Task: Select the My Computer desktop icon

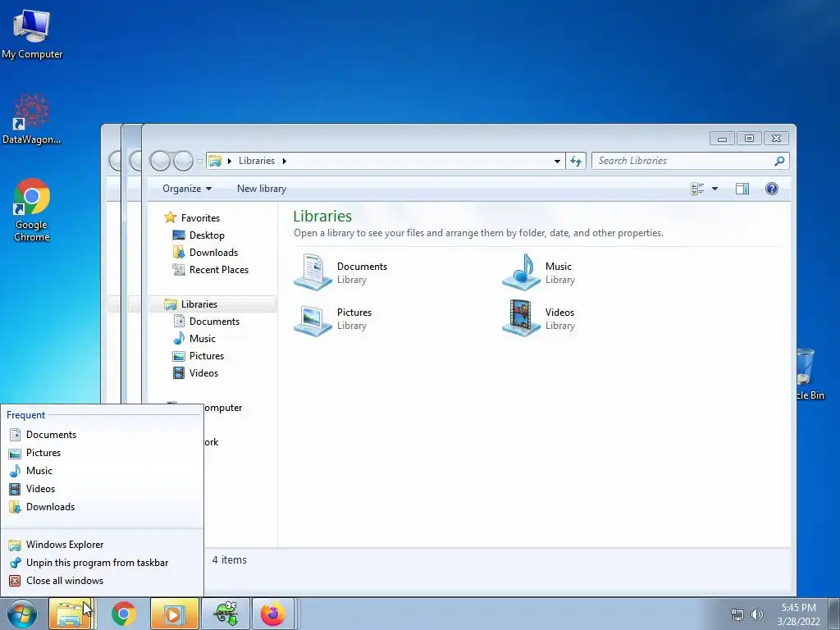Action: click(32, 34)
